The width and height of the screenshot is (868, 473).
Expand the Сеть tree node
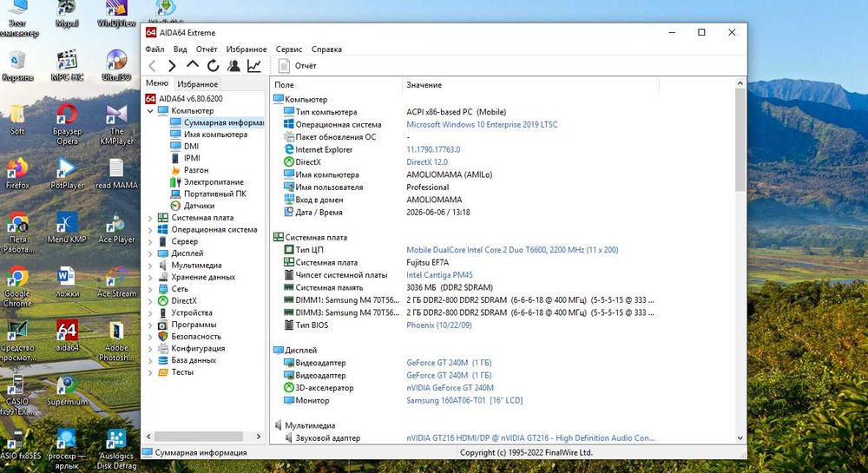pyautogui.click(x=150, y=289)
